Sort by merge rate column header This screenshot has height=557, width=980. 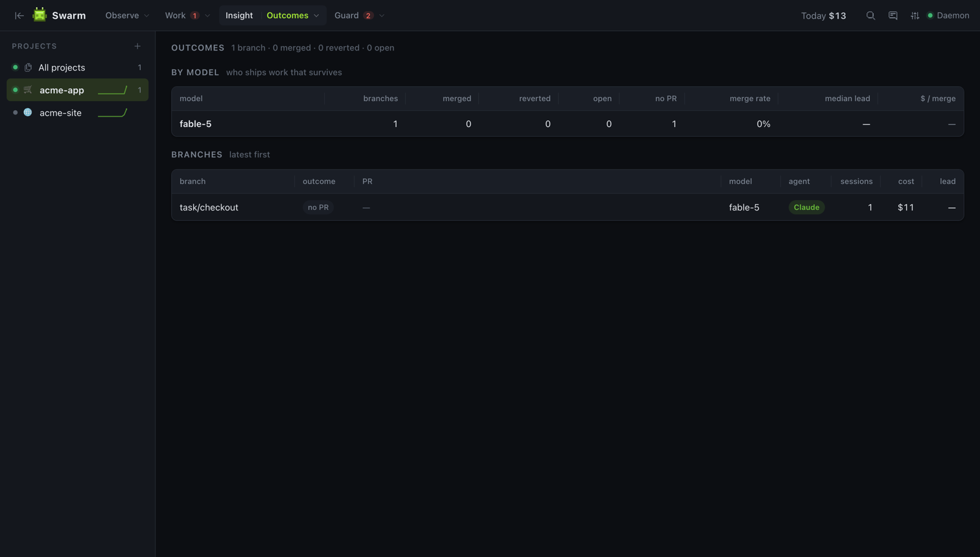click(750, 98)
